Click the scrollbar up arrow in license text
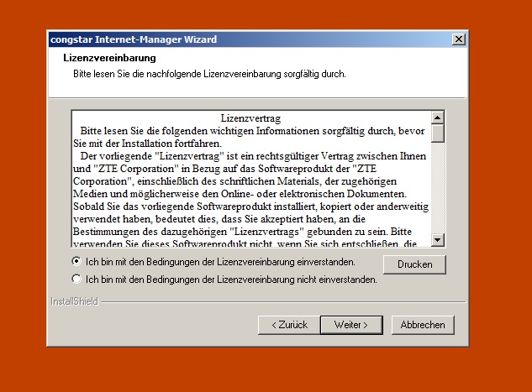The image size is (532, 392). (437, 117)
